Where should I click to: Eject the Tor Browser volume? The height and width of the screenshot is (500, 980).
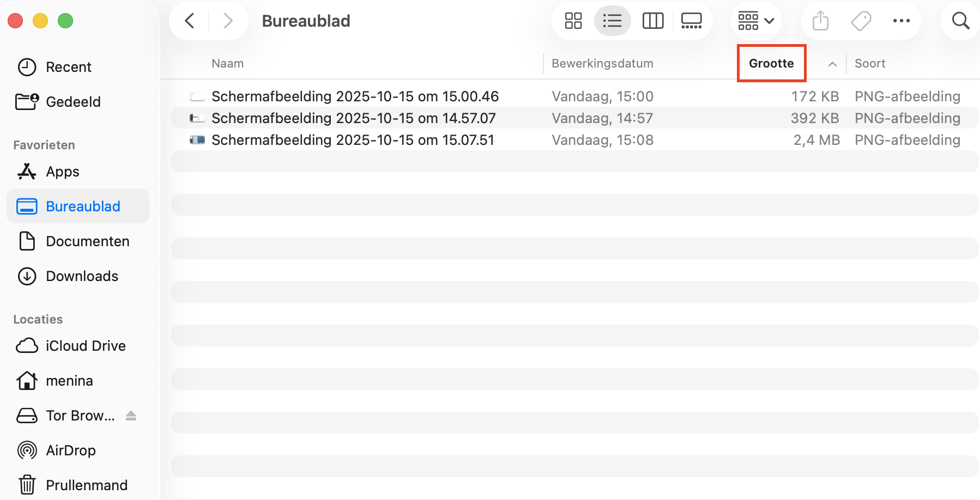[131, 415]
